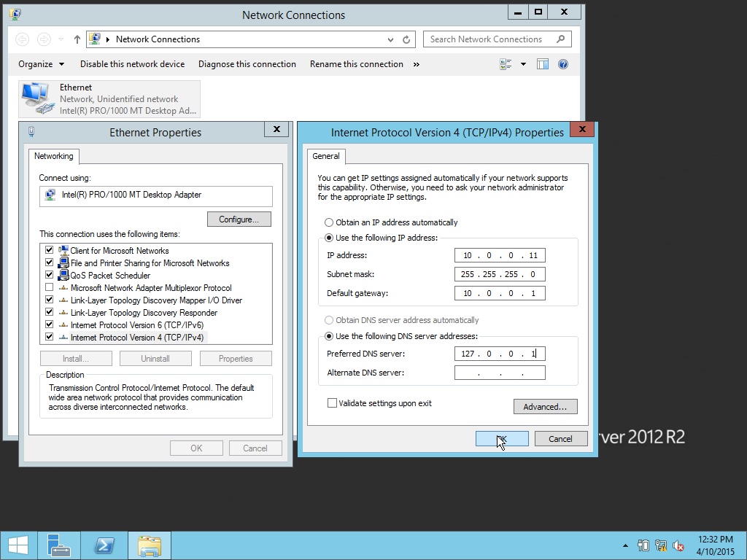
Task: Toggle Link-Layer Topology Discovery Mapper checkbox
Action: pyautogui.click(x=49, y=300)
